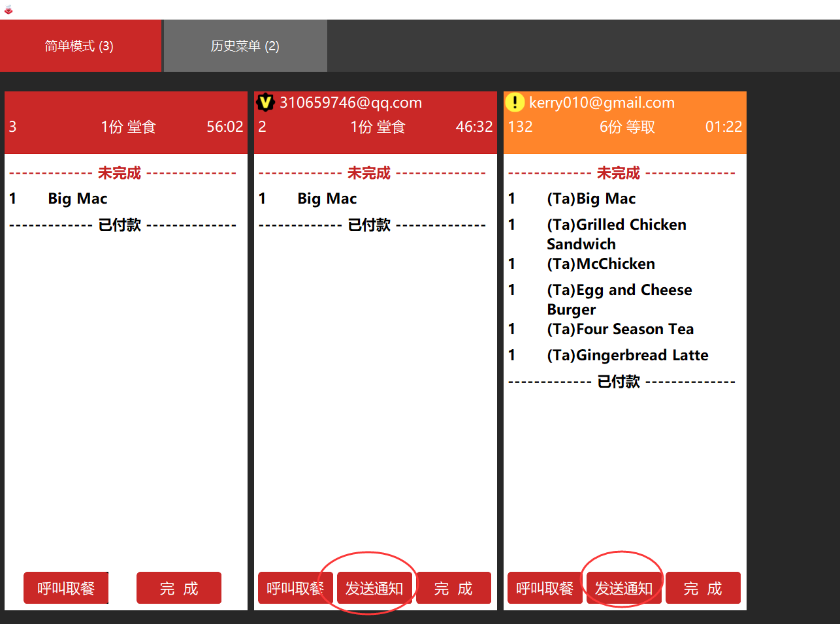
Task: Click the 56:02 timer on order 3
Action: (225, 127)
